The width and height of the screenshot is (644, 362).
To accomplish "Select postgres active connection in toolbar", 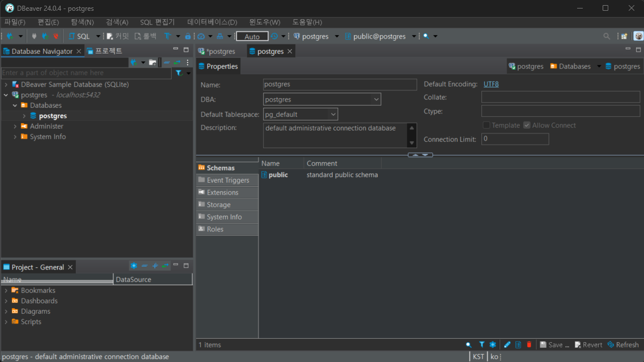I will [311, 36].
